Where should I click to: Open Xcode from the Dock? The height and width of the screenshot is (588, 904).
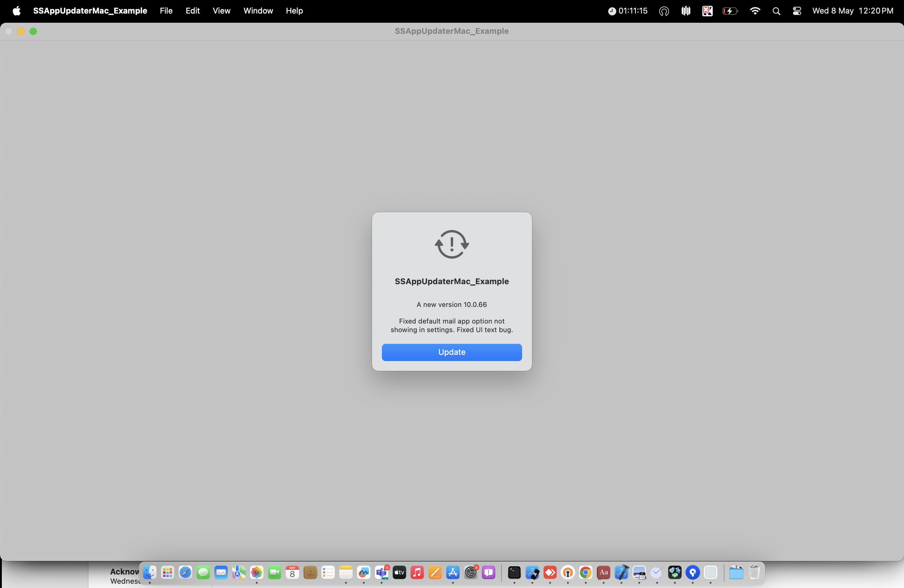(x=621, y=572)
